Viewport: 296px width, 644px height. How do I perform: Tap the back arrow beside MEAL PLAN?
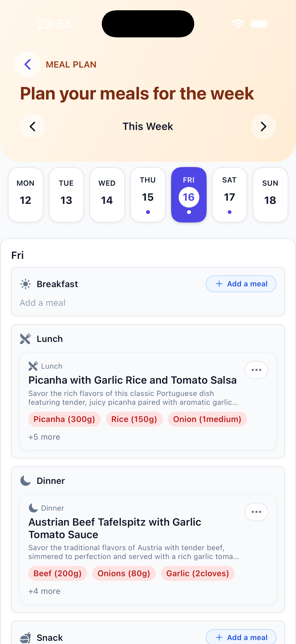[x=27, y=65]
